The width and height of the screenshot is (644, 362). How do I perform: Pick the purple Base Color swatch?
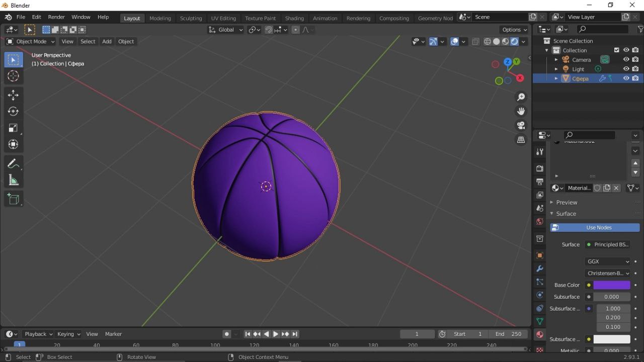612,285
